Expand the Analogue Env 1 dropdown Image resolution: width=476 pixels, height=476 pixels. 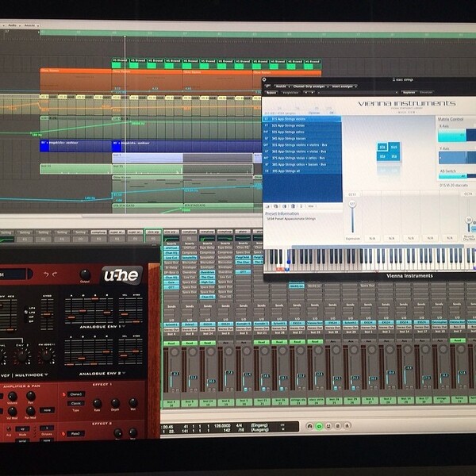point(124,327)
